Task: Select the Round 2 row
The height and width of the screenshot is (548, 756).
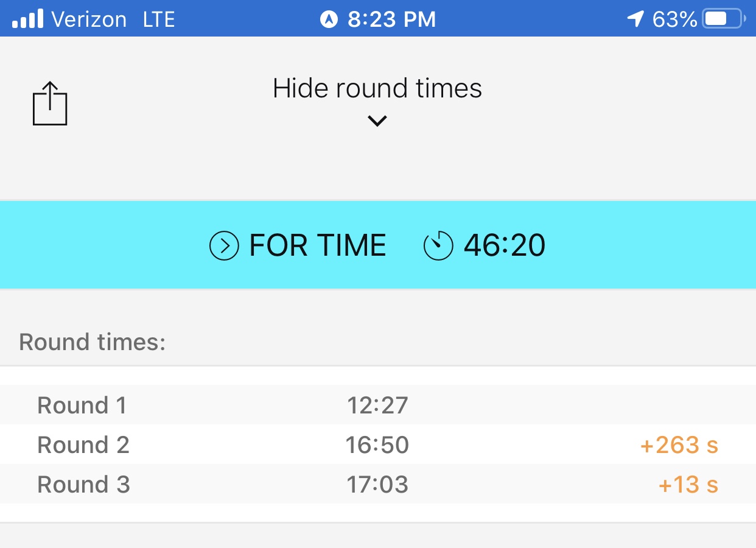Action: point(83,445)
